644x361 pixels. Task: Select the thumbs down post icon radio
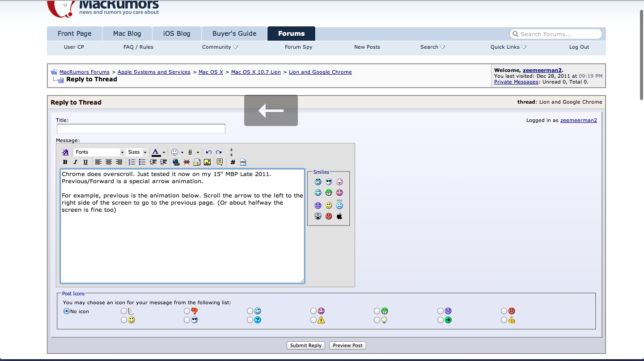tap(187, 311)
